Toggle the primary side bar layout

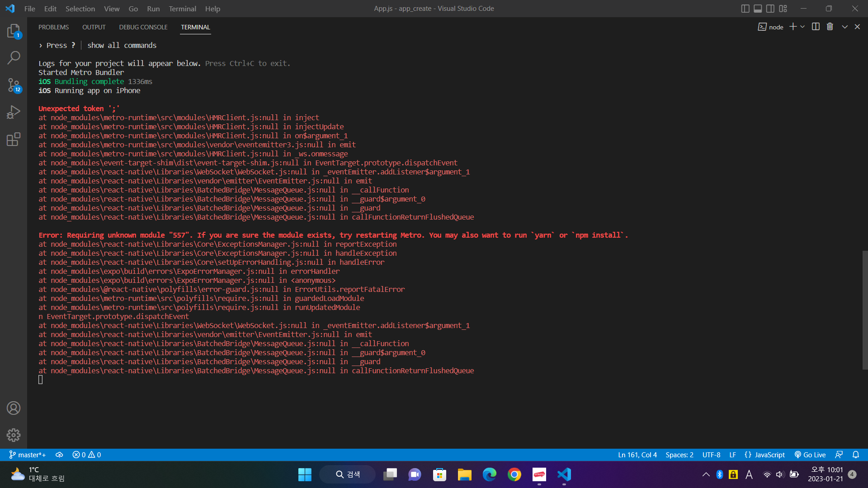click(x=745, y=9)
